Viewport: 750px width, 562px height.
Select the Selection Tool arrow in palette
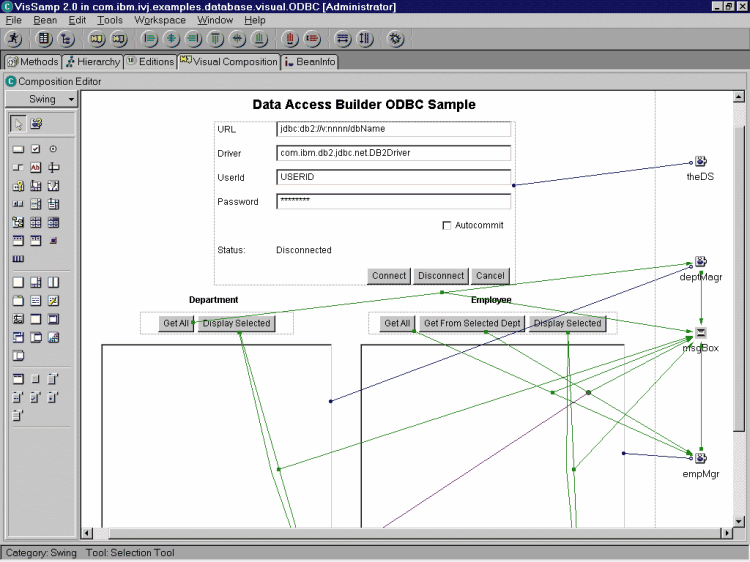pos(18,124)
